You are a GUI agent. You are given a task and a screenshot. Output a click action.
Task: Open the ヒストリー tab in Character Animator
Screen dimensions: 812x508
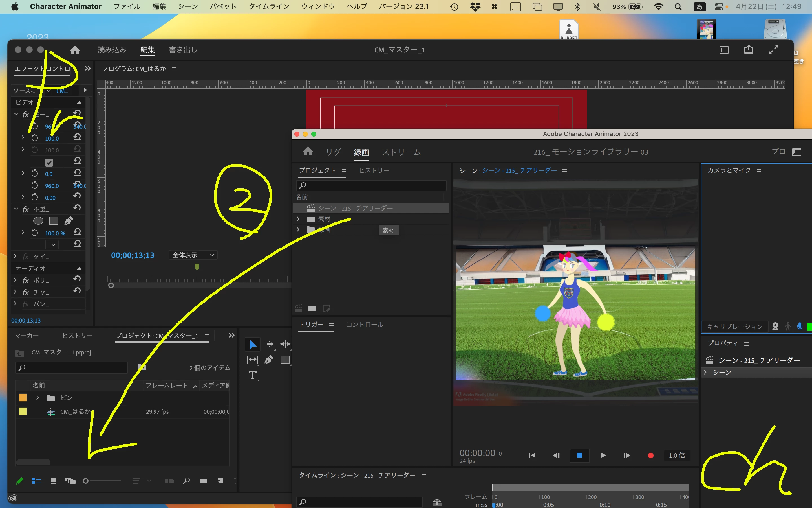[374, 170]
